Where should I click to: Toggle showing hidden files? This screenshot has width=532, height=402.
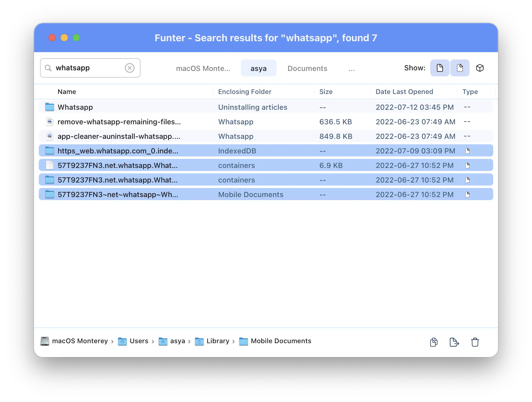(x=460, y=68)
